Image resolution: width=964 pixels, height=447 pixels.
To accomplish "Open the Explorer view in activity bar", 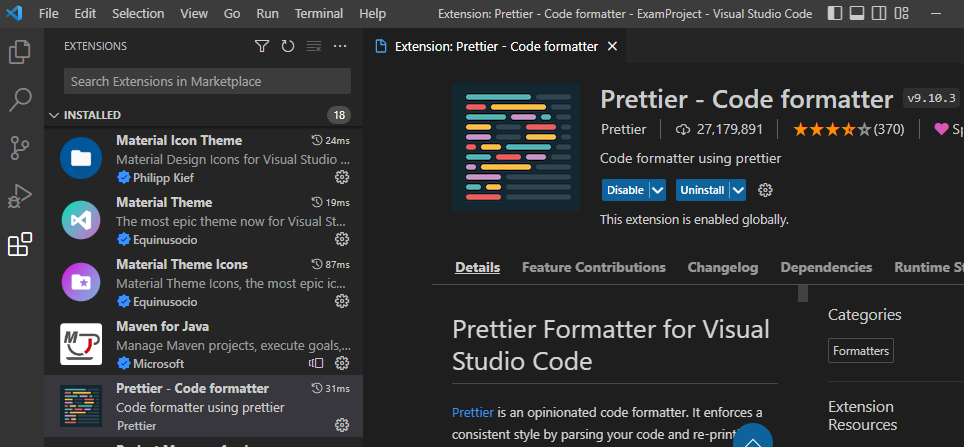I will (20, 52).
